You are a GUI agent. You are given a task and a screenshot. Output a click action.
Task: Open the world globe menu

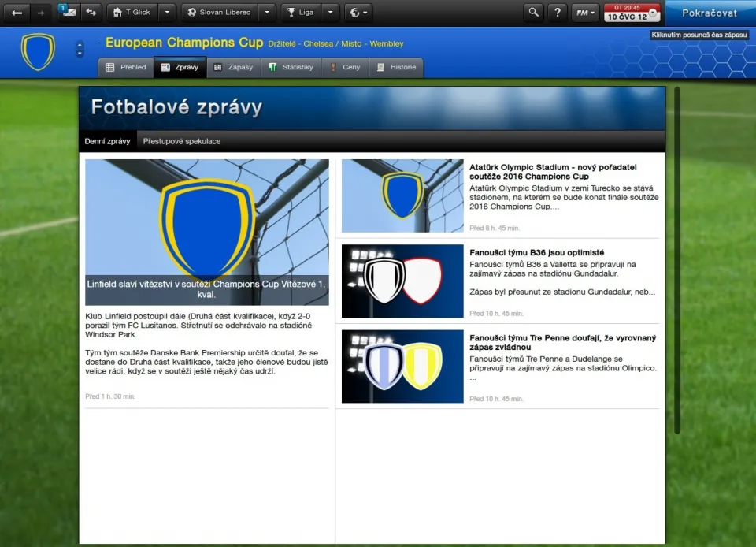pyautogui.click(x=358, y=13)
